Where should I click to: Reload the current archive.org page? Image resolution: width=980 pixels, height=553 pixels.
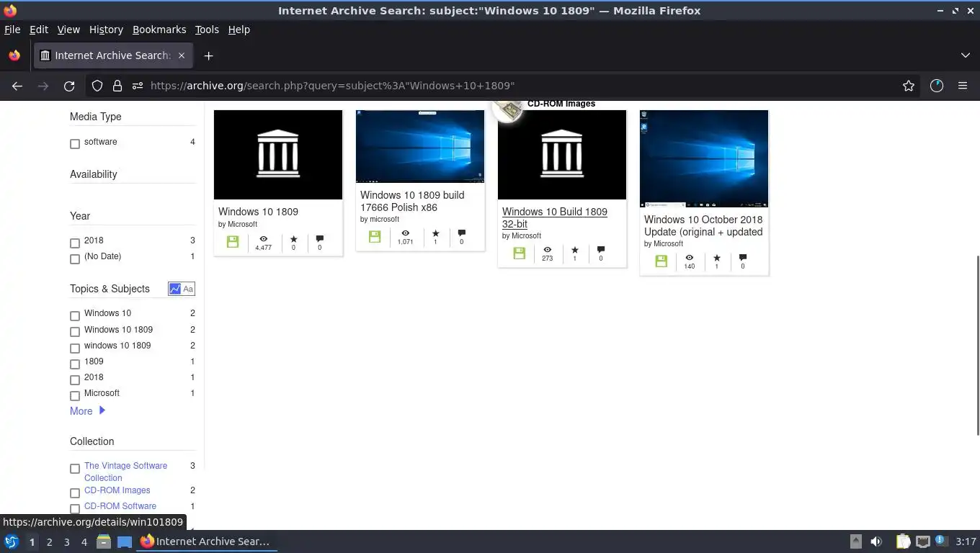69,86
